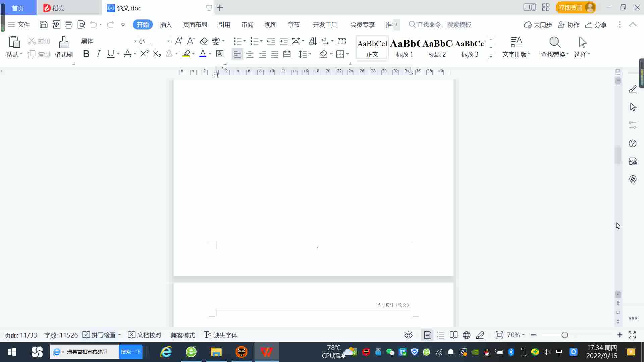The height and width of the screenshot is (362, 644).
Task: Click the print icon in quick access toolbar
Action: pyautogui.click(x=68, y=24)
